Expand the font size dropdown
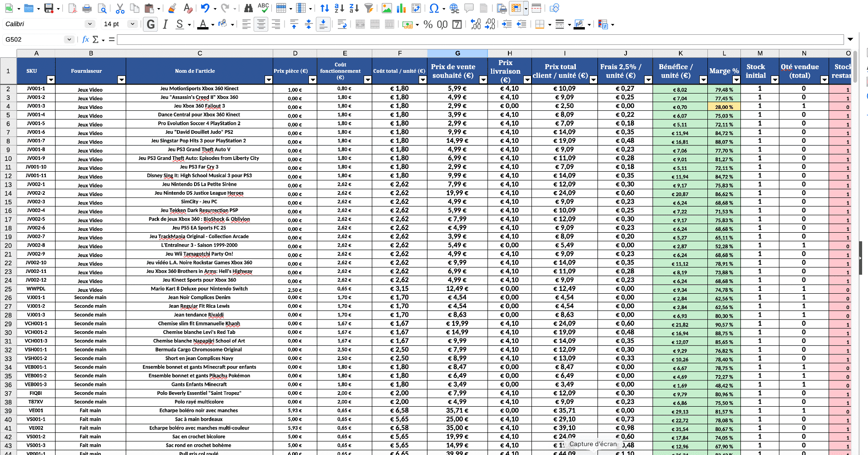Screen dimensions: 868x455 [132, 24]
